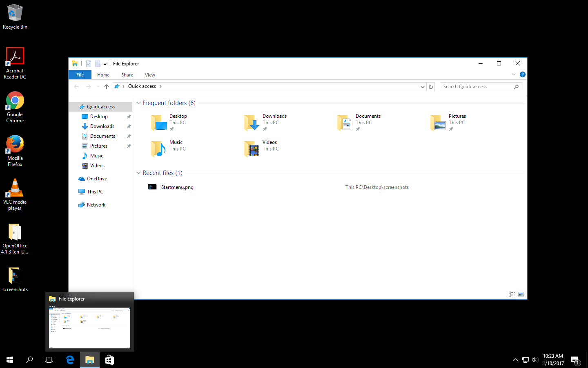Screen dimensions: 588x368
Task: Click the Properties icon in title bar
Action: pos(89,64)
